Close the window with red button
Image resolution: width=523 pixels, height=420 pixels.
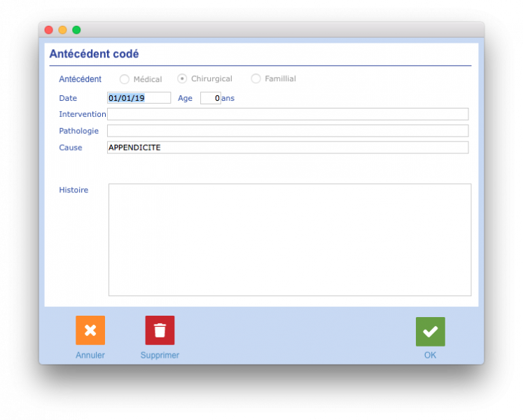click(49, 30)
